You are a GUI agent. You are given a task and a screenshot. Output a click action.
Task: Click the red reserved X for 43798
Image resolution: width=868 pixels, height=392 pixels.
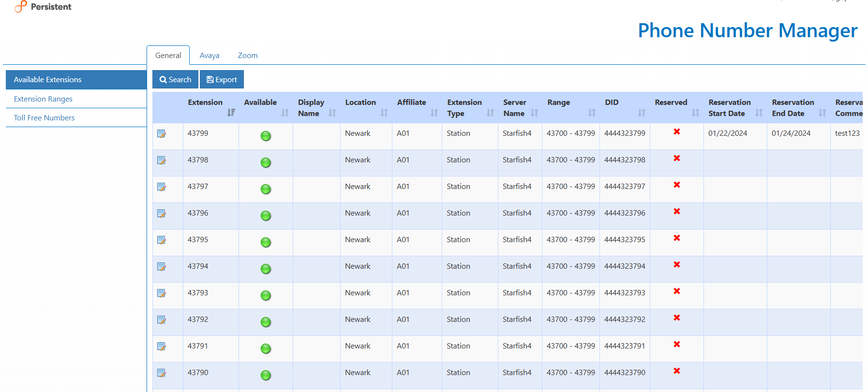click(677, 158)
